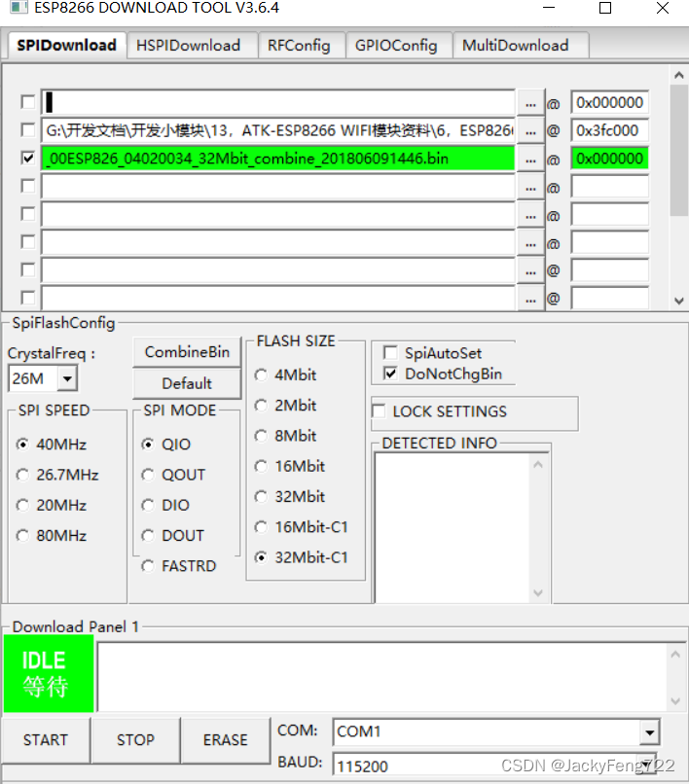Viewport: 689px width, 784px height.
Task: Click the app icon in the title bar
Action: 19,7
